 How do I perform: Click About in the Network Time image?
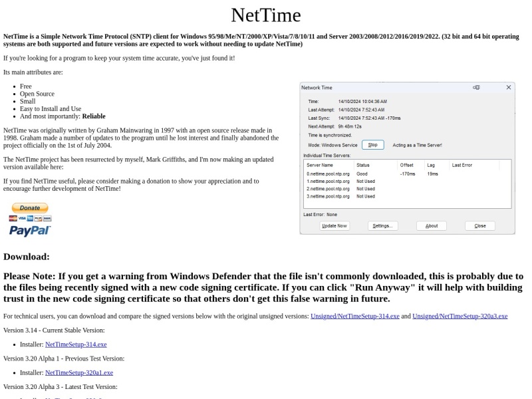431,225
